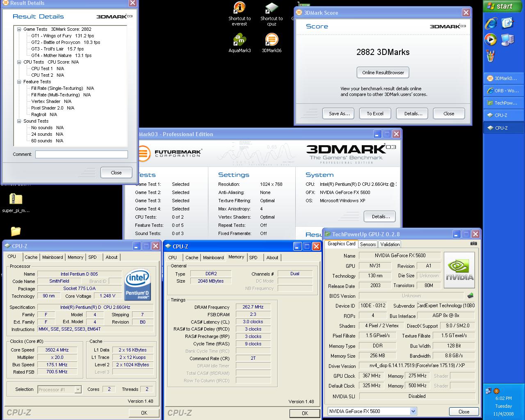
Task: Select the Cache tab in left CPU-Z window
Action: (x=31, y=257)
